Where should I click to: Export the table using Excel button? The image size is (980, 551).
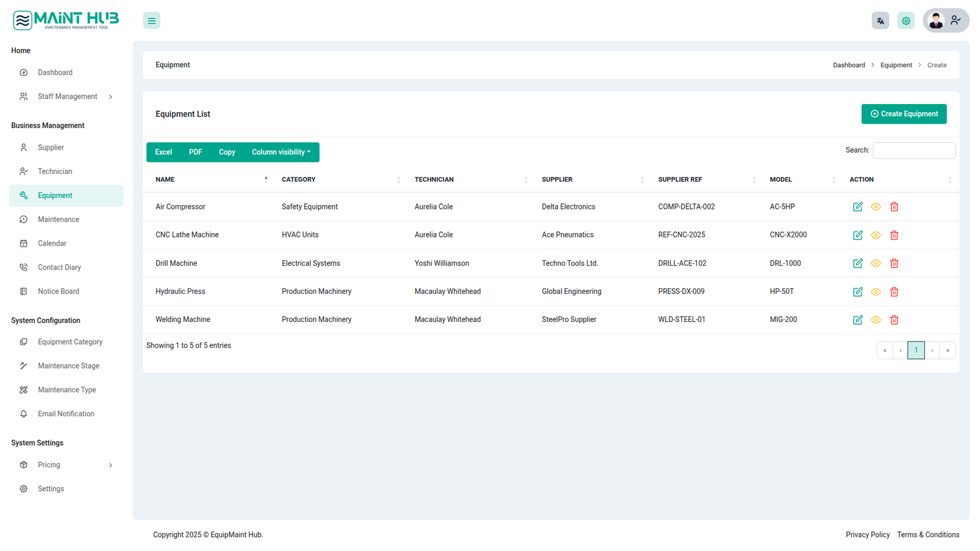point(164,152)
